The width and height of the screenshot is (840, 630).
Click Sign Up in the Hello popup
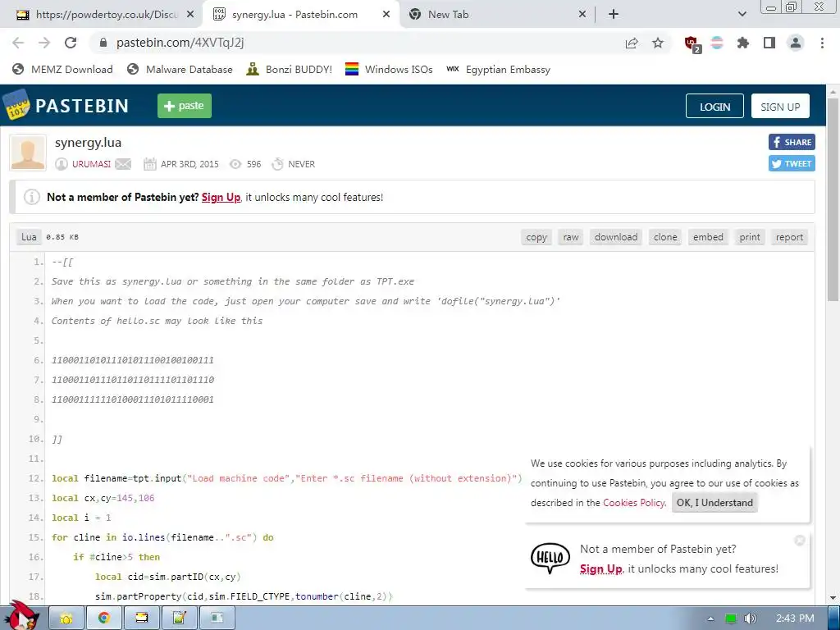[x=600, y=568]
